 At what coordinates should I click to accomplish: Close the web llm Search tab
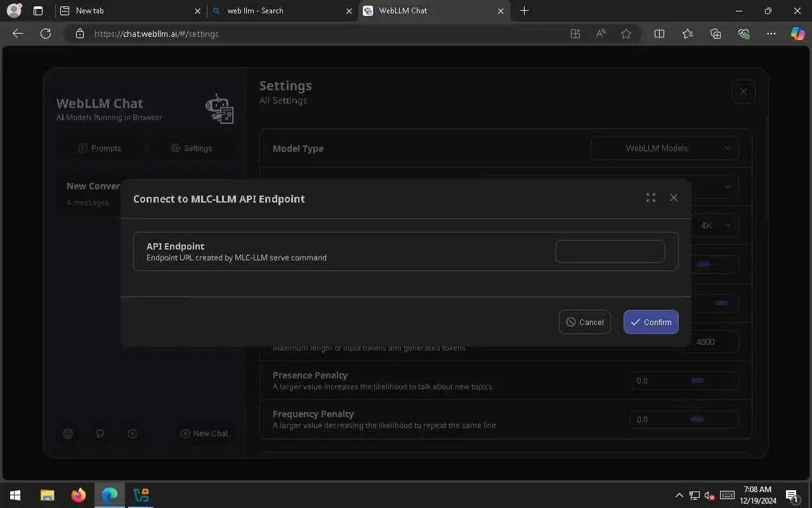pyautogui.click(x=349, y=11)
